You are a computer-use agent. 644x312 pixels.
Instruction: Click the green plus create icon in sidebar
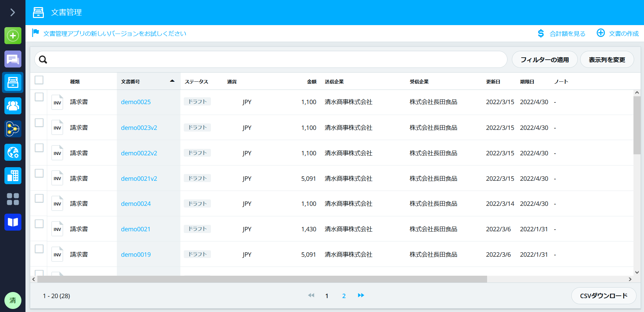(x=13, y=36)
